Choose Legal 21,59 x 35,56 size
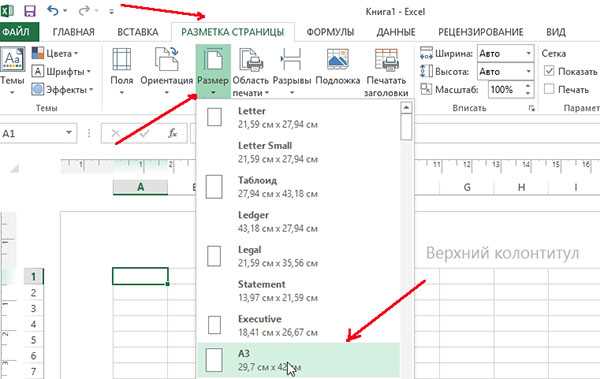Viewport: 600px width, 379px height. coord(298,256)
